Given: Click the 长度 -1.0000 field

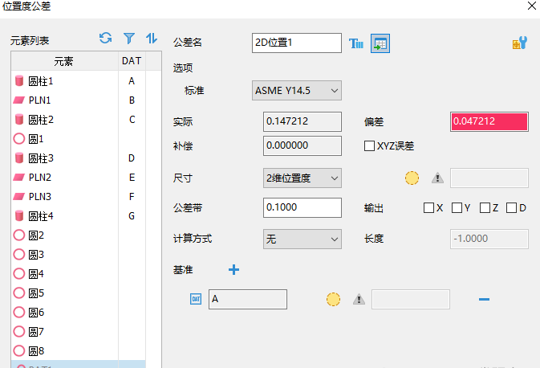Looking at the screenshot, I should click(489, 239).
